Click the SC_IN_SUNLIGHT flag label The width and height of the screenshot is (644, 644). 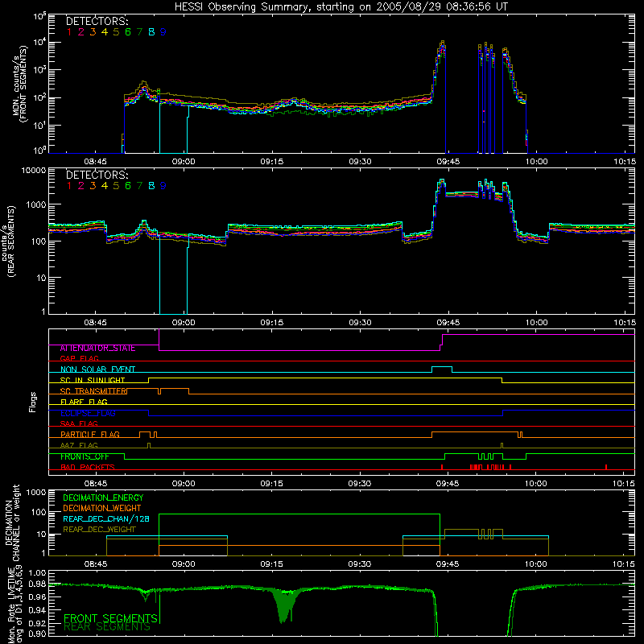pos(93,380)
